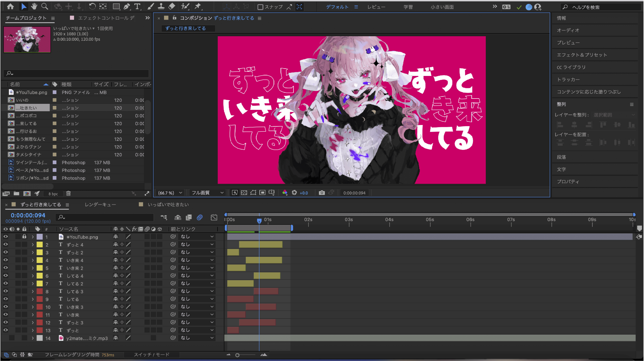Select the Eraser tool
Viewport: 644px width, 361px height.
(172, 7)
